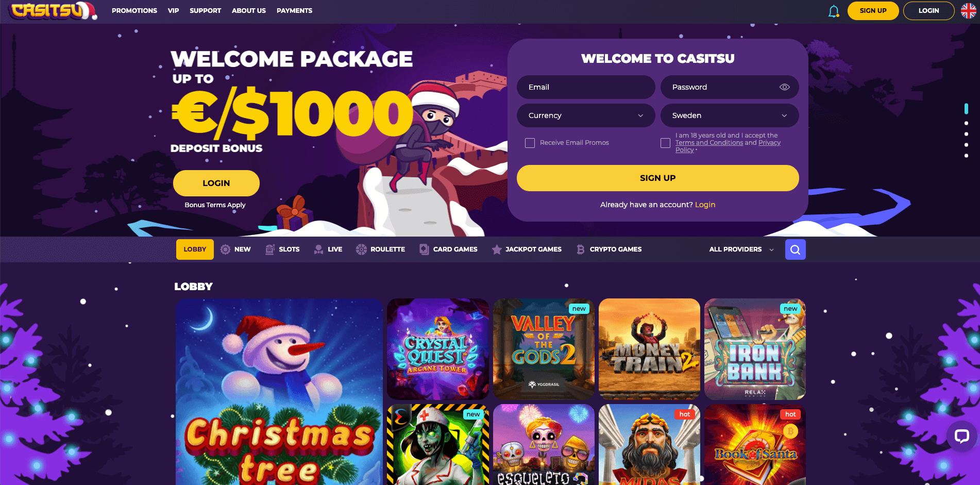Toggle password visibility eye icon
Image resolution: width=980 pixels, height=485 pixels.
[784, 87]
